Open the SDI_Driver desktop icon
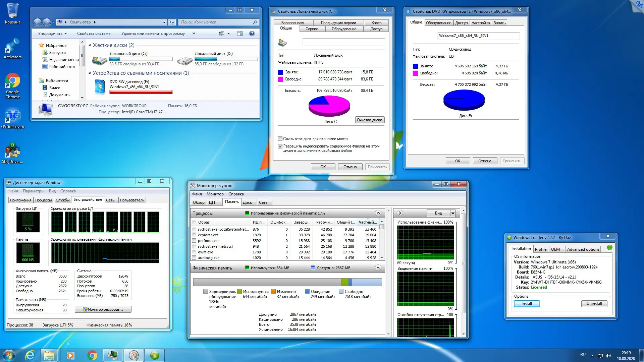Screen dimensions: 644x362 [x=12, y=151]
